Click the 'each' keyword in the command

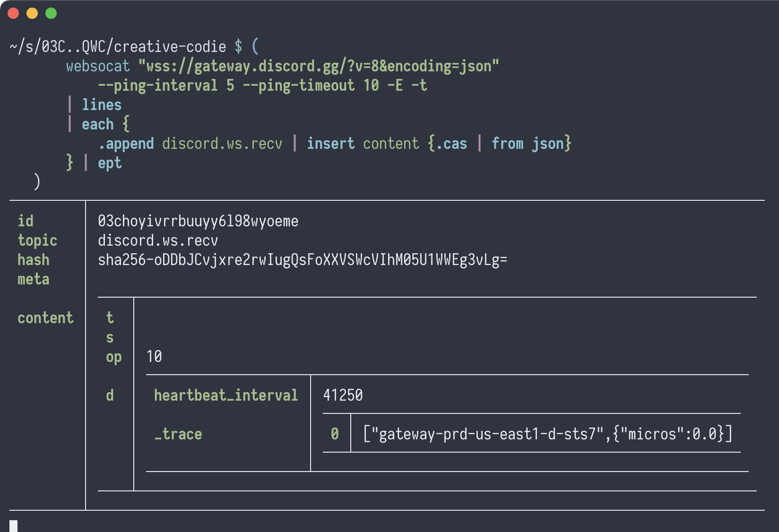(x=98, y=124)
